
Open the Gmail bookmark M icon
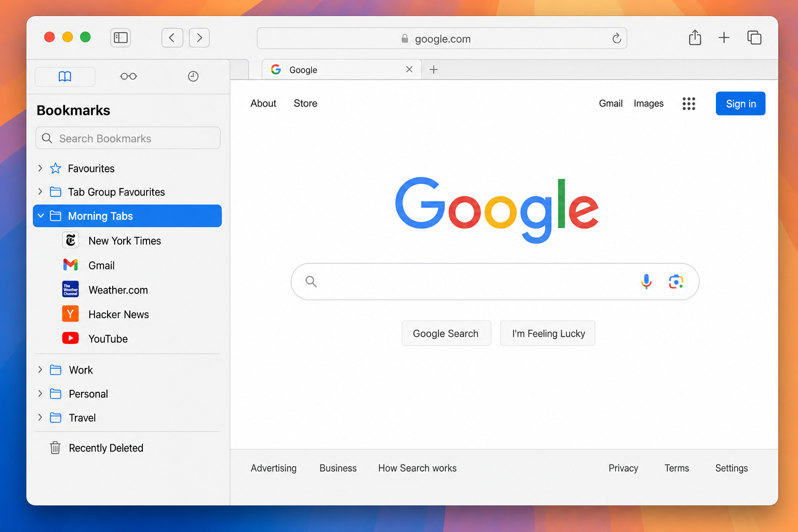[x=71, y=265]
